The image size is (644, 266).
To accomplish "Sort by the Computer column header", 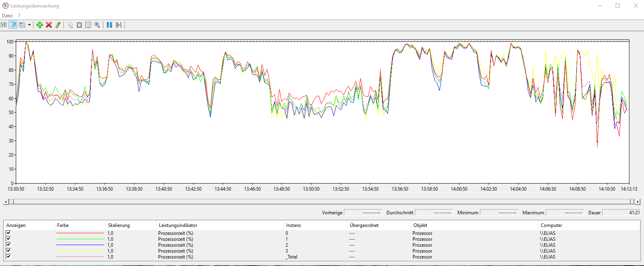I will 589,225.
